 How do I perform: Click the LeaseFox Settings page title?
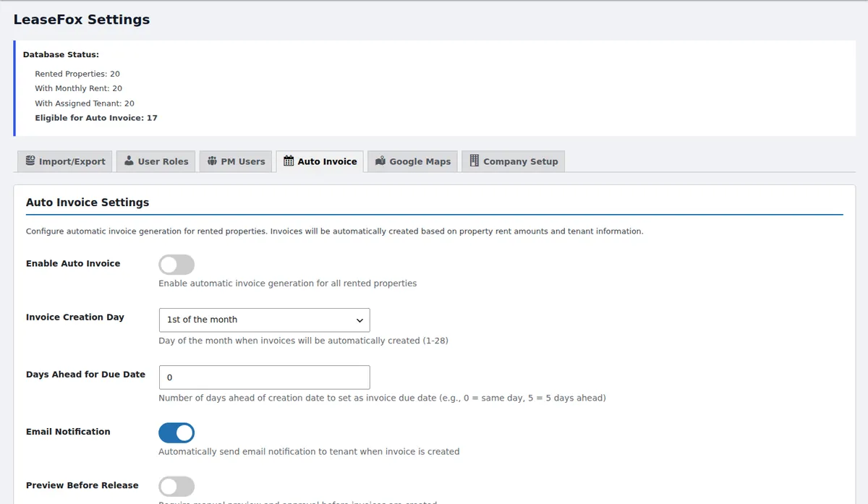click(x=82, y=20)
